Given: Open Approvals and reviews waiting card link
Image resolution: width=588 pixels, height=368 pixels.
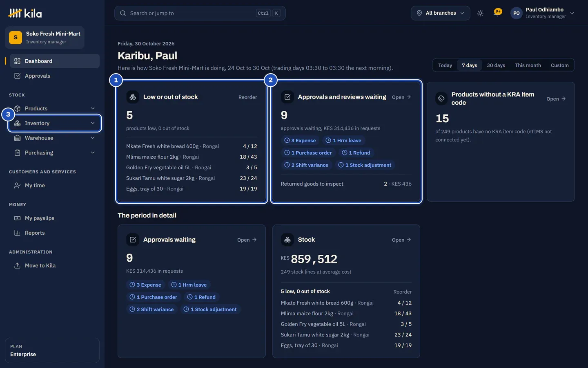Looking at the screenshot, I should click(401, 97).
